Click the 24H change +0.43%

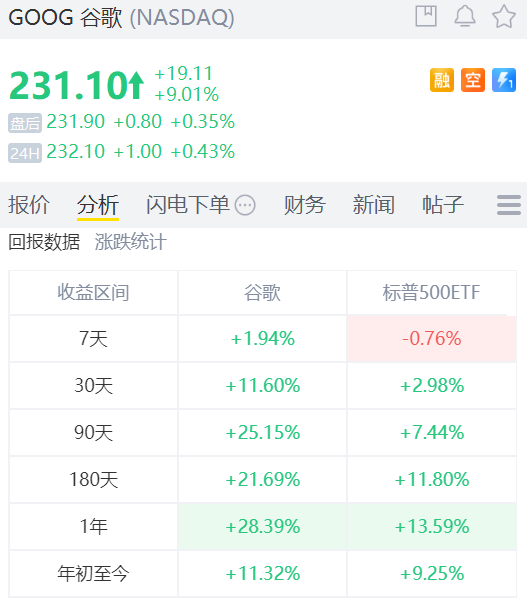click(x=203, y=151)
